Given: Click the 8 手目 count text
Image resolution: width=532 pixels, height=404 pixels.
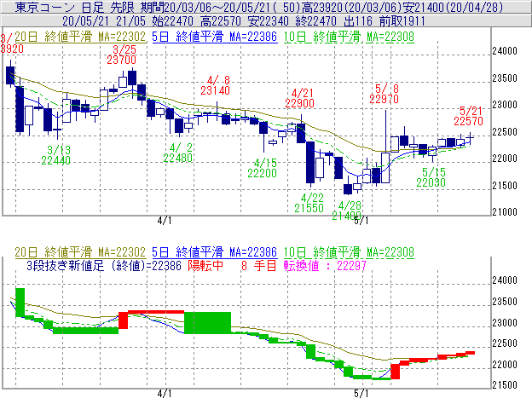Looking at the screenshot, I should tap(259, 266).
